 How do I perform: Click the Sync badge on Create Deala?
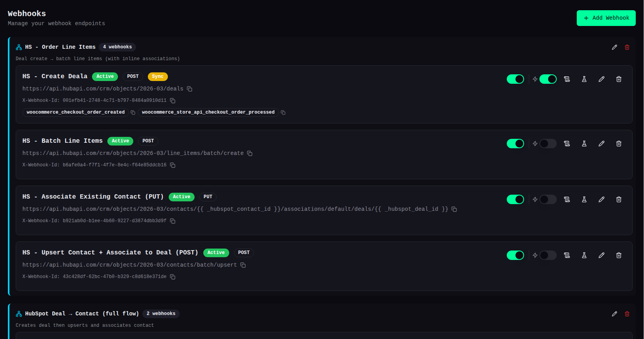(158, 76)
